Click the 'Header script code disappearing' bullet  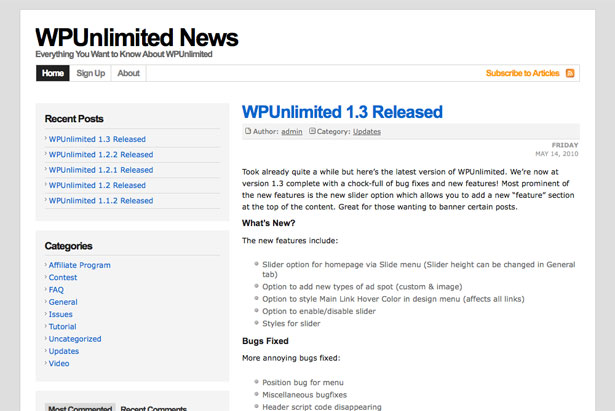(x=322, y=407)
